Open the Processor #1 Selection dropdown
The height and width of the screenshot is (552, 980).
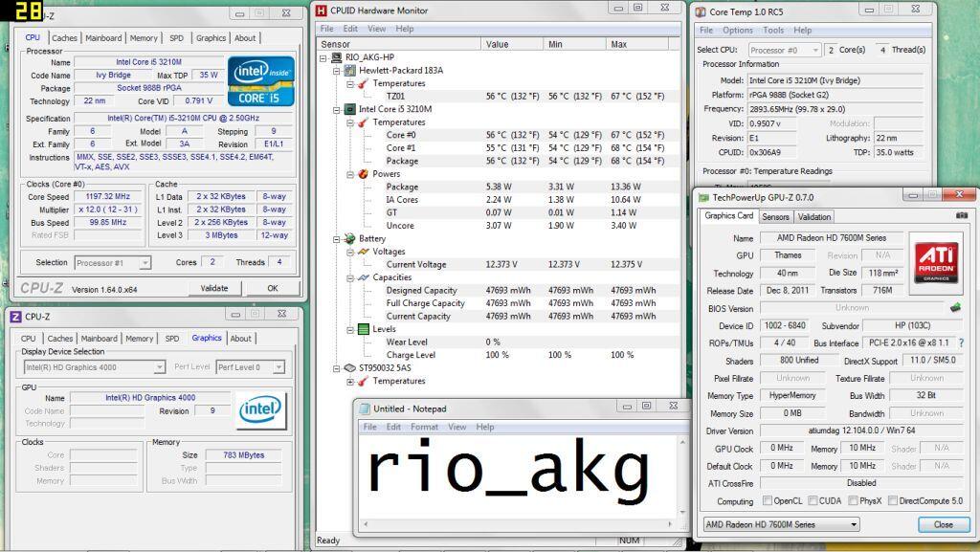click(x=145, y=263)
